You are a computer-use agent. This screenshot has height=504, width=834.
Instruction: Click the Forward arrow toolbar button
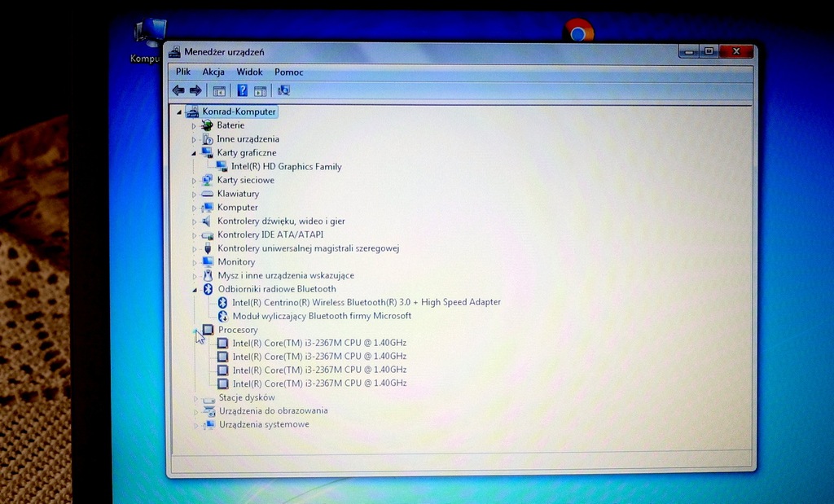click(195, 90)
